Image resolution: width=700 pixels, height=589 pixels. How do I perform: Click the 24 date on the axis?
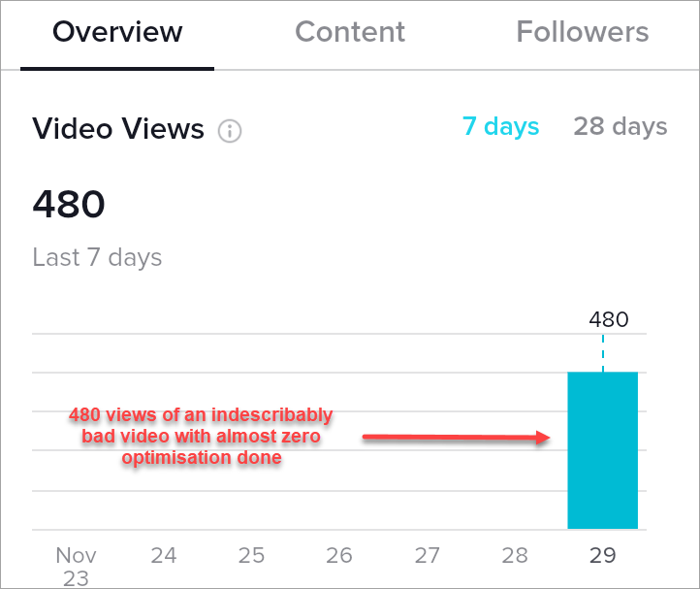[164, 556]
